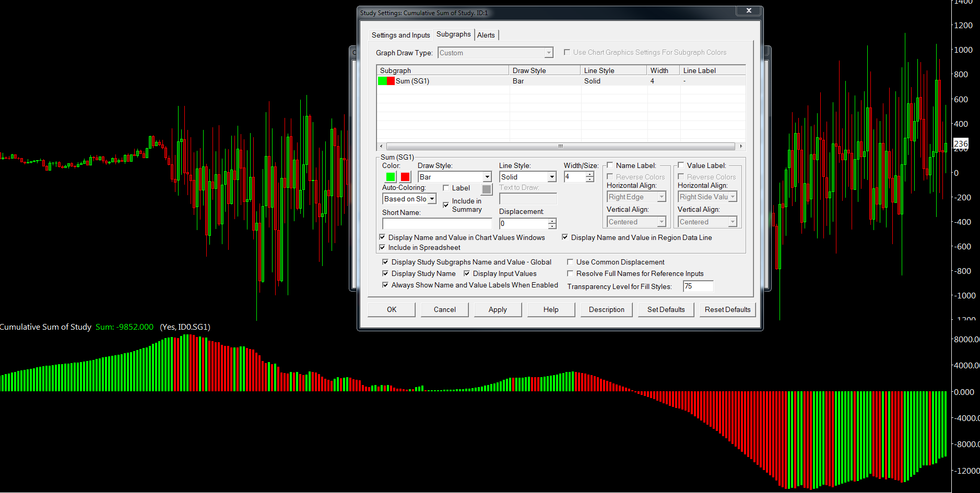Open the Draw Style dropdown
This screenshot has width=980, height=493.
(487, 177)
